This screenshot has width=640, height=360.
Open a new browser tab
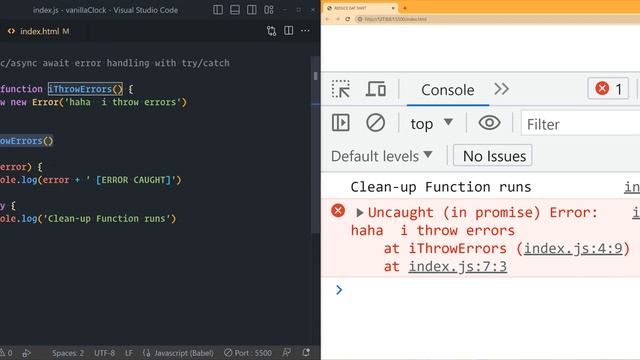405,8
